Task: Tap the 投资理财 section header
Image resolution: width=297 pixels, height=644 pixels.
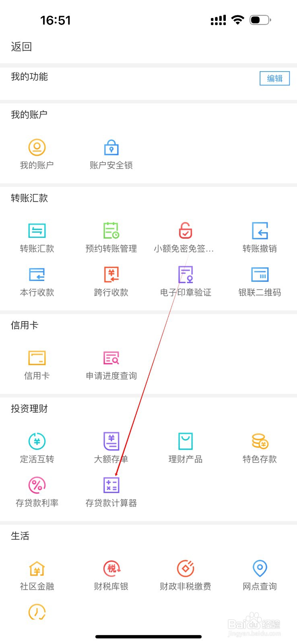Action: point(29,409)
